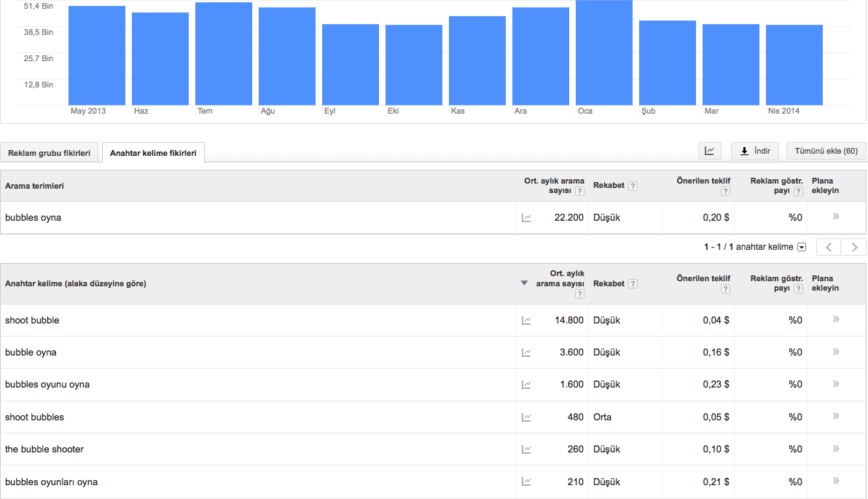Click the chart view toggle icon
The width and height of the screenshot is (868, 499).
(709, 152)
